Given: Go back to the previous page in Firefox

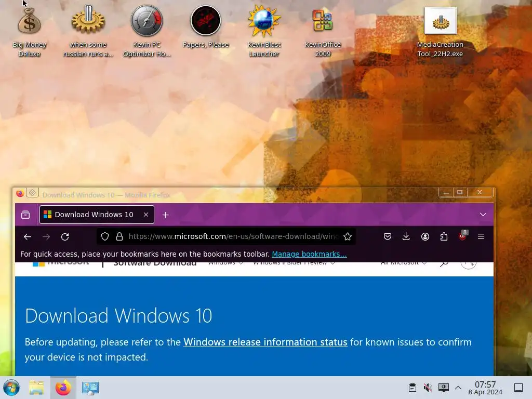Looking at the screenshot, I should pos(28,236).
